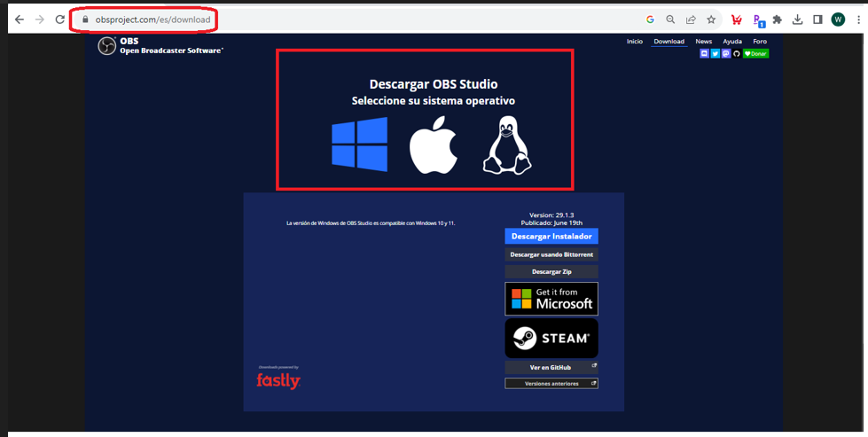Focus the address bar with obsproject.com URL

pyautogui.click(x=152, y=20)
